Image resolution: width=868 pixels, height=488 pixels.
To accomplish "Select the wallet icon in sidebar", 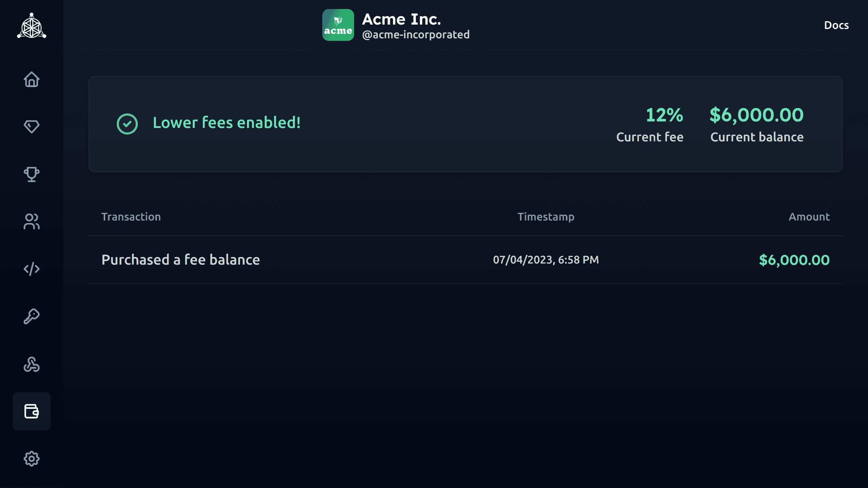I will pyautogui.click(x=31, y=411).
